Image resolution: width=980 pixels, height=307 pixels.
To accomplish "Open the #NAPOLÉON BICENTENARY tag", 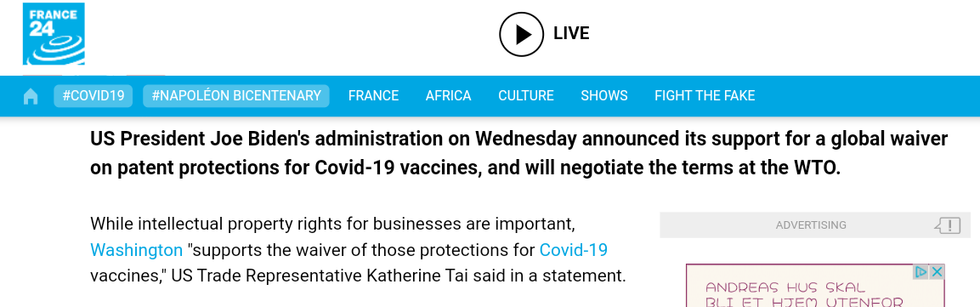I will click(236, 95).
